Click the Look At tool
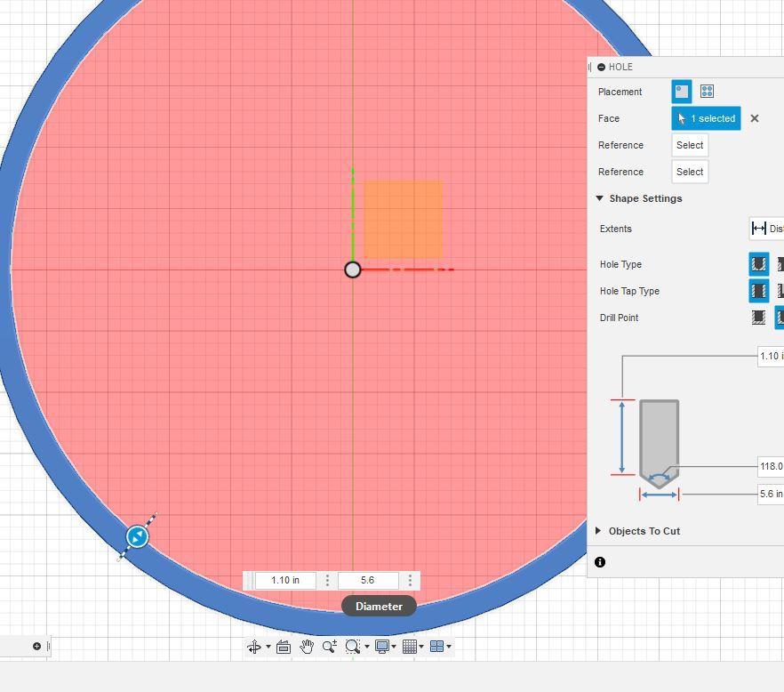 pos(284,646)
